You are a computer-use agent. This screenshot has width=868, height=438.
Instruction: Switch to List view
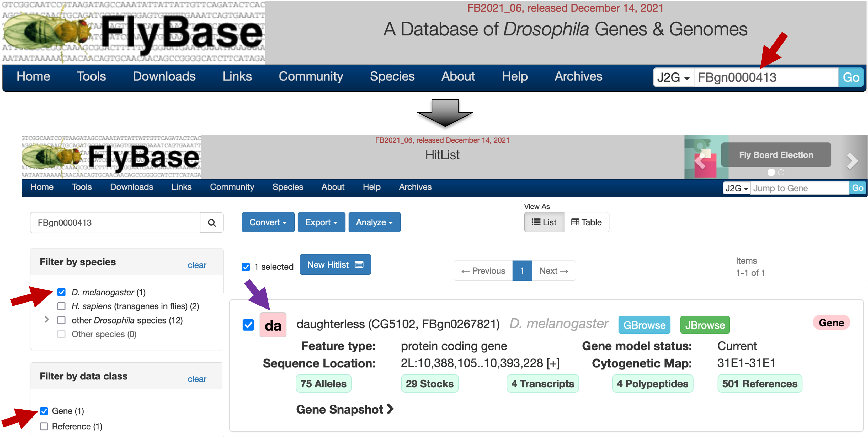(544, 222)
